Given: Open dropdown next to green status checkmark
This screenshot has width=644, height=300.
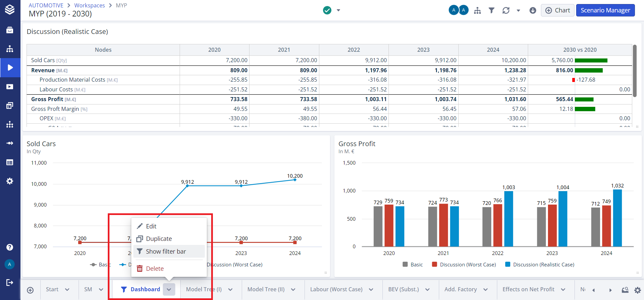Looking at the screenshot, I should pos(338,10).
